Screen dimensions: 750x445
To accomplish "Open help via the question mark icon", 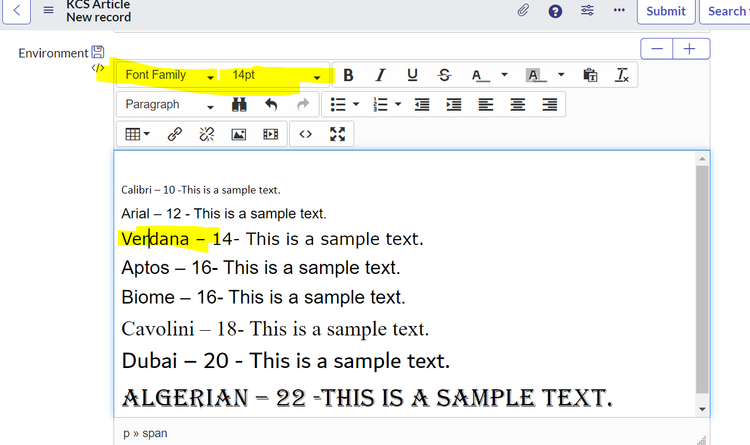I will (x=555, y=11).
